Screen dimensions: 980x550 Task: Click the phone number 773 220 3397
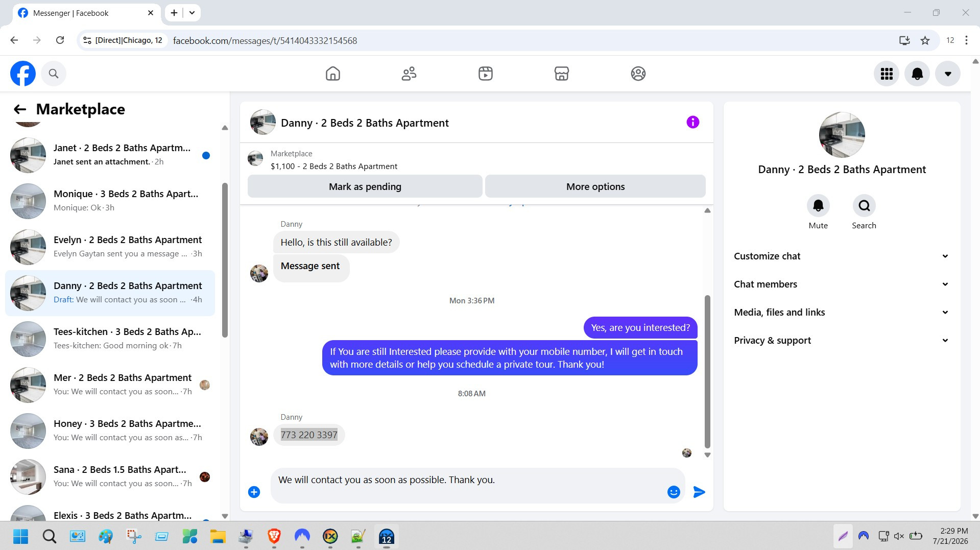(309, 435)
